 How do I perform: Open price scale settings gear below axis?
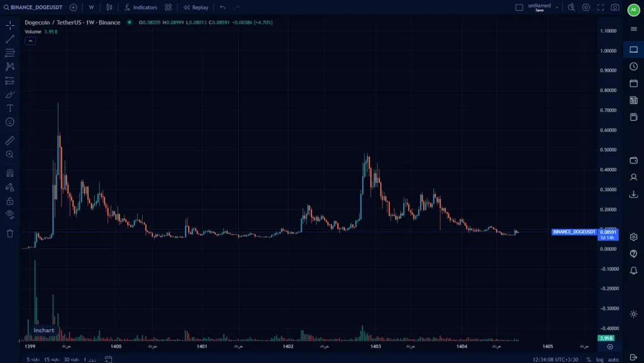[x=610, y=347]
